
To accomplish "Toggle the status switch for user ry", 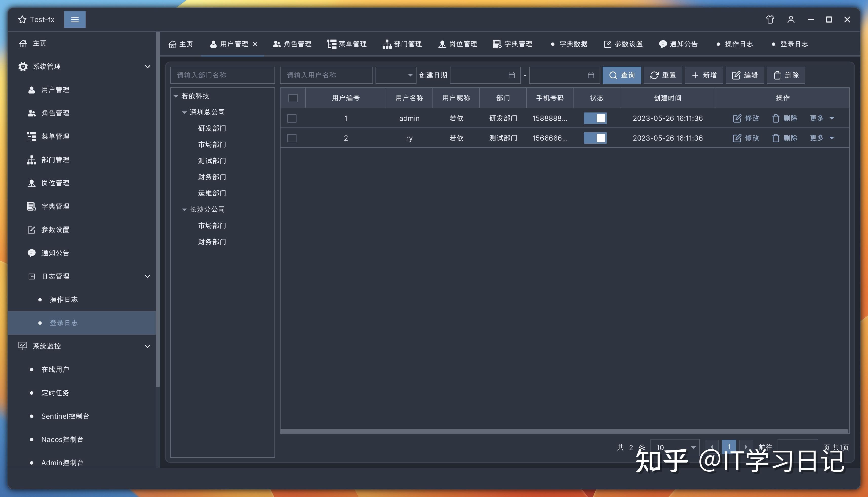I will tap(595, 138).
